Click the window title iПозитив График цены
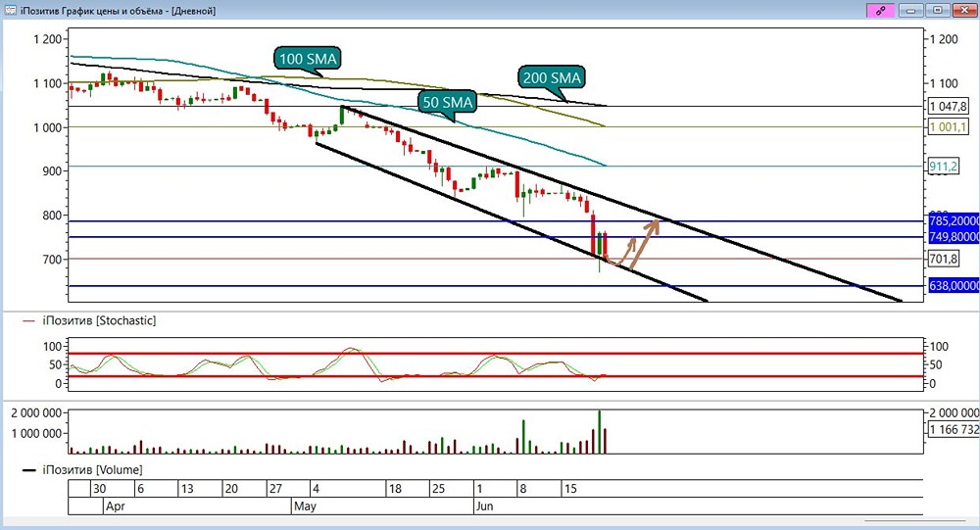The height and width of the screenshot is (530, 980). point(119,11)
